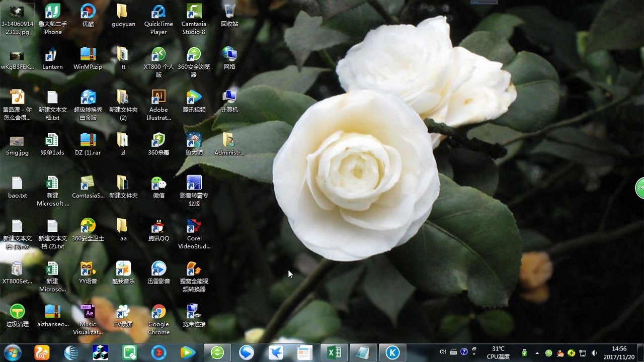Viewport: 644px width, 362px height.
Task: Select the timg.jpg image file
Action: [17, 144]
